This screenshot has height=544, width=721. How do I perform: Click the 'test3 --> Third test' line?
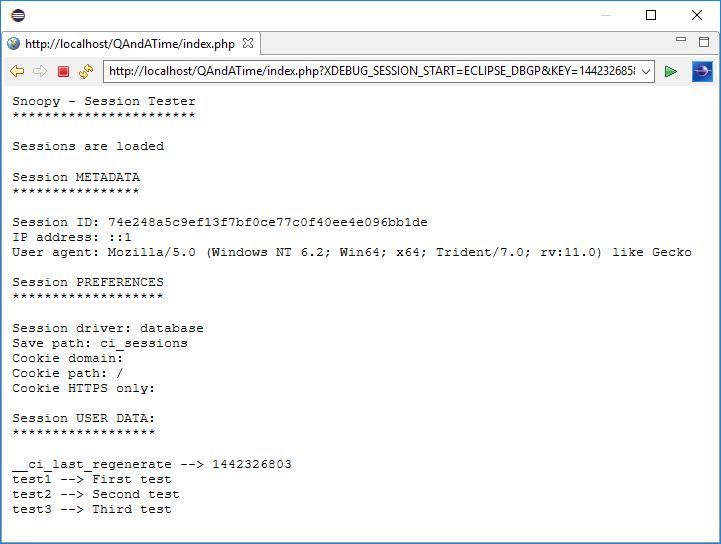pyautogui.click(x=92, y=509)
